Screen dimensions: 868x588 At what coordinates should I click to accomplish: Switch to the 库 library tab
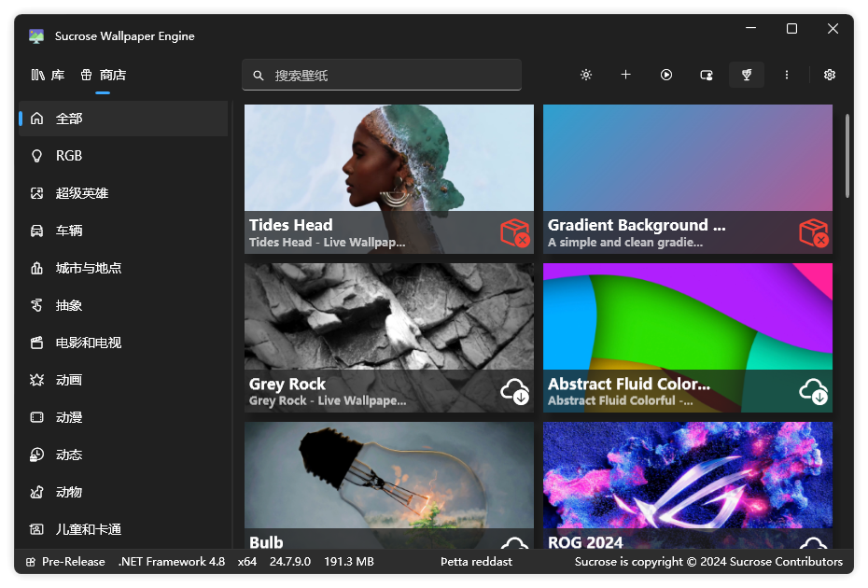(49, 75)
